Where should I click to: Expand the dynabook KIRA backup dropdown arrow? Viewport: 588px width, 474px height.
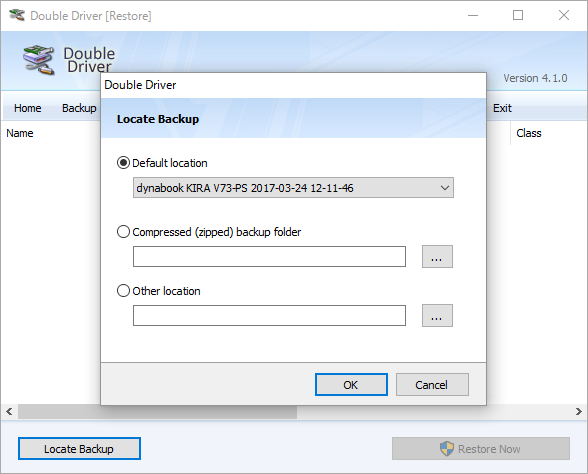pyautogui.click(x=445, y=188)
